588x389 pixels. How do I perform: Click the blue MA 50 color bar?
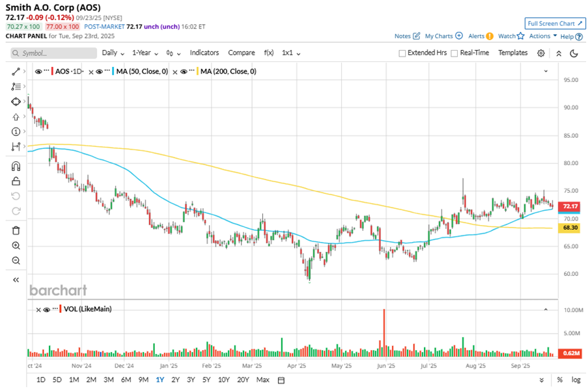113,72
